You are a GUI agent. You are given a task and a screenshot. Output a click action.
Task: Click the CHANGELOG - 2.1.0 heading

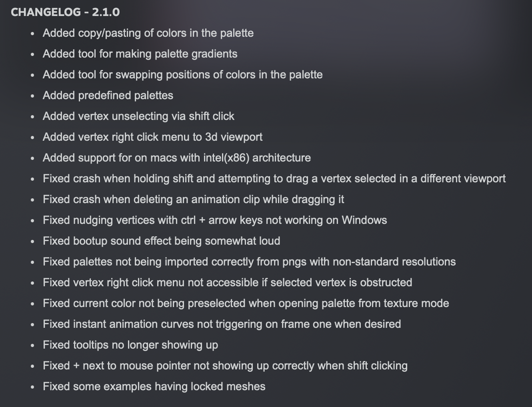[x=65, y=12]
